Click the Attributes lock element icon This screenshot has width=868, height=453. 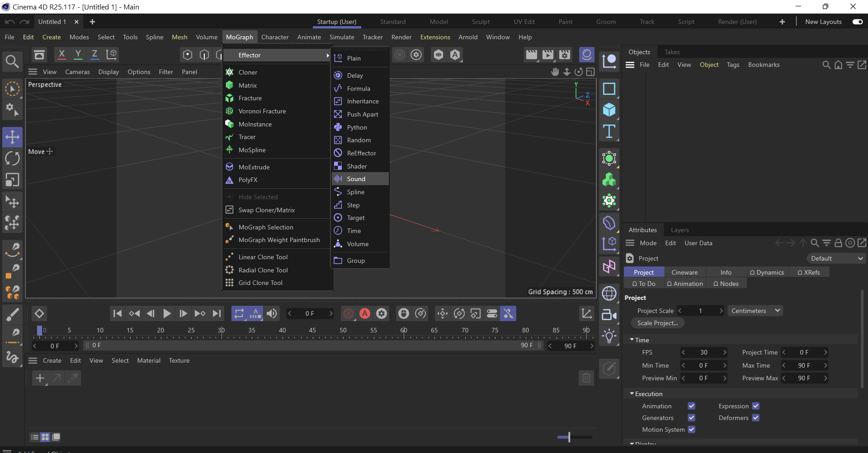click(x=838, y=243)
